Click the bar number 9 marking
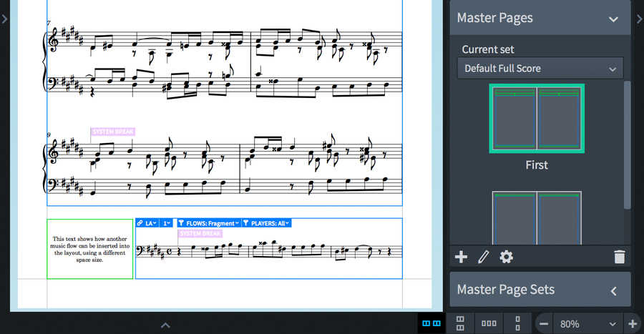Viewport: 644px width, 334px height. (49, 134)
